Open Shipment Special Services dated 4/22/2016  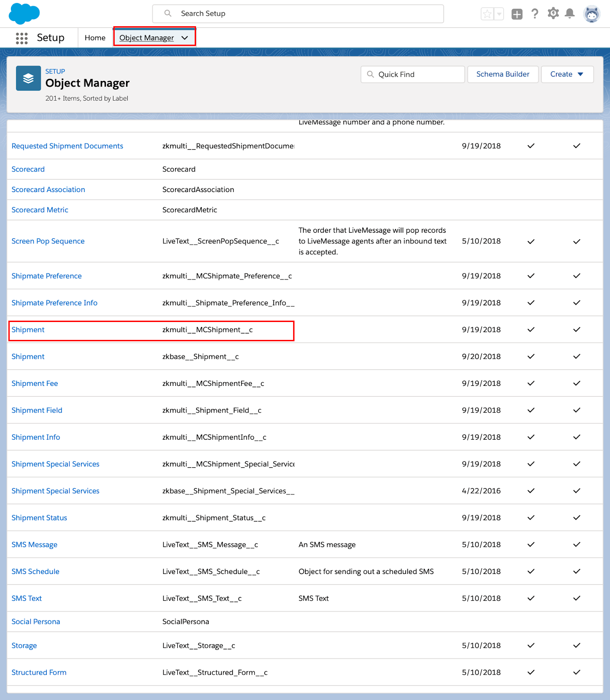55,491
